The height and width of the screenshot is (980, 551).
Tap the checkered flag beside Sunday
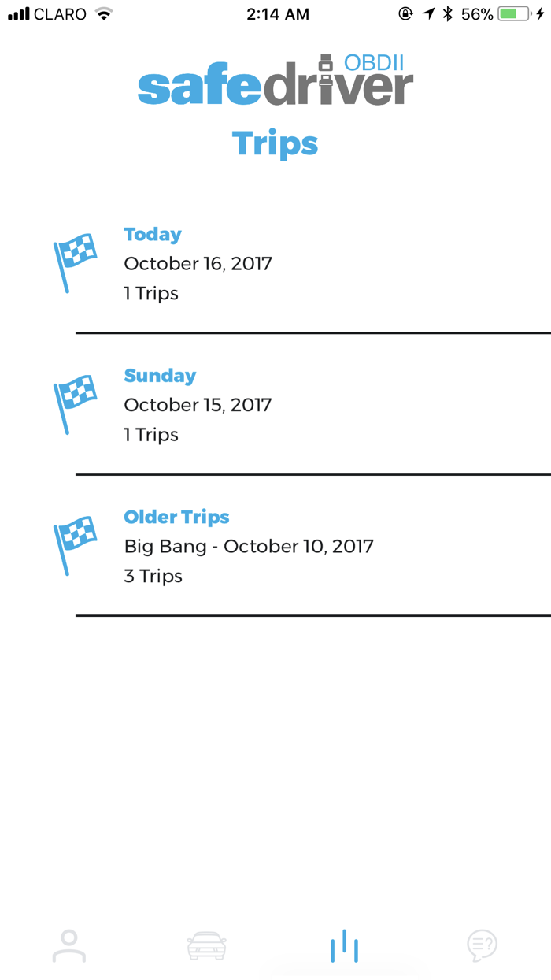tap(75, 403)
